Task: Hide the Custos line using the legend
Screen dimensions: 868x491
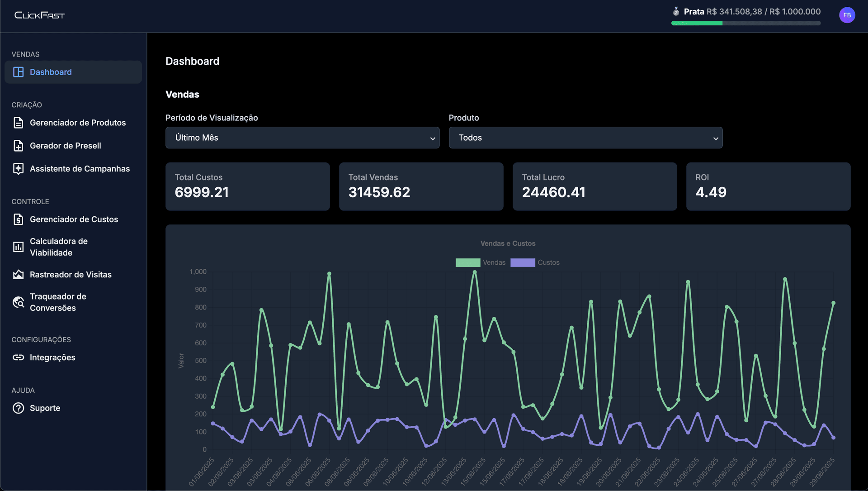Action: tap(536, 262)
